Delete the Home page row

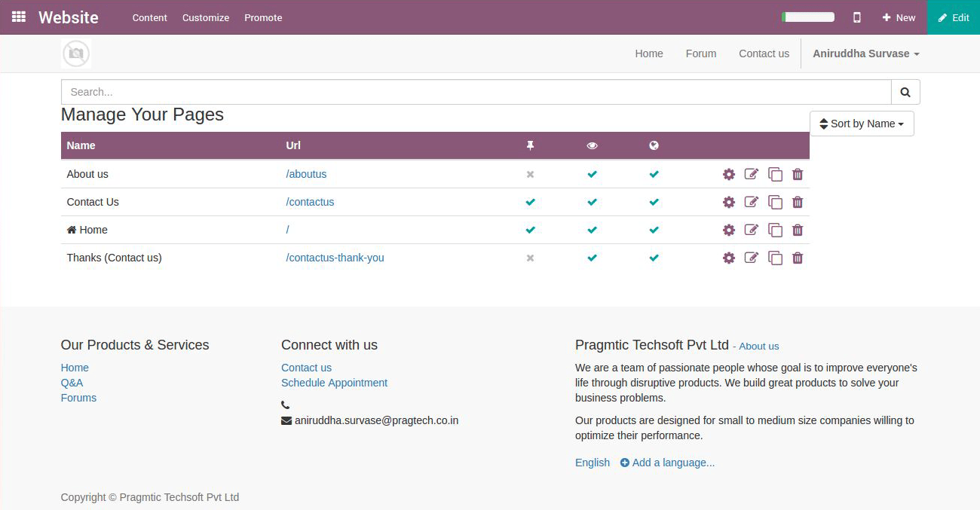pyautogui.click(x=798, y=230)
